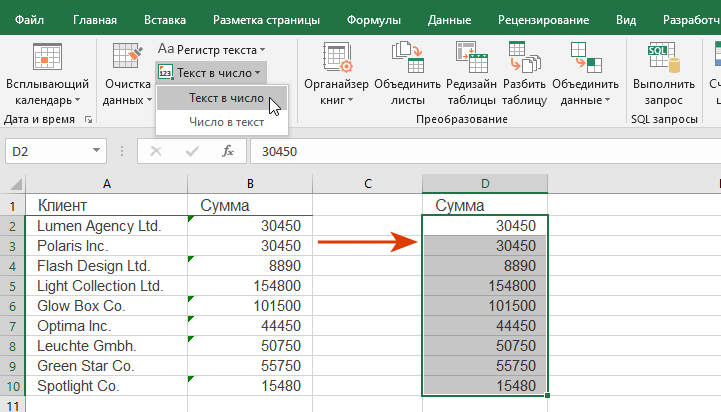
Task: Switch to the Рецензирование tab
Action: 544,20
